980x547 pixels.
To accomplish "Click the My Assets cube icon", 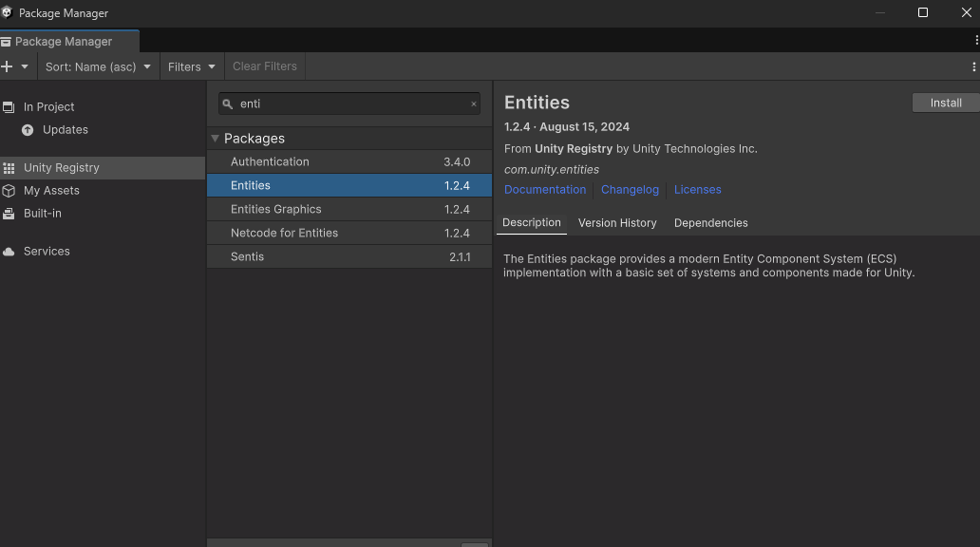I will point(9,191).
